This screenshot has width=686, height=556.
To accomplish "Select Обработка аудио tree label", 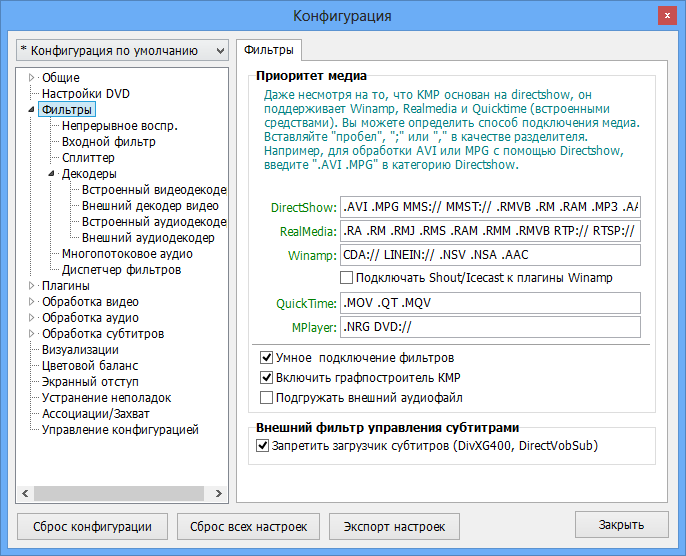I will point(91,318).
